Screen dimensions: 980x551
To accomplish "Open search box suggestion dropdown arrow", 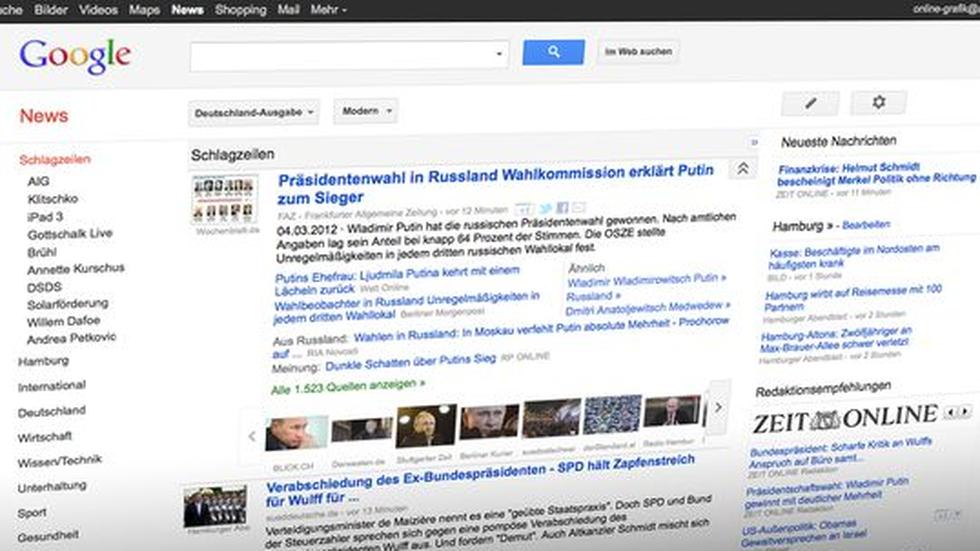I will (499, 54).
